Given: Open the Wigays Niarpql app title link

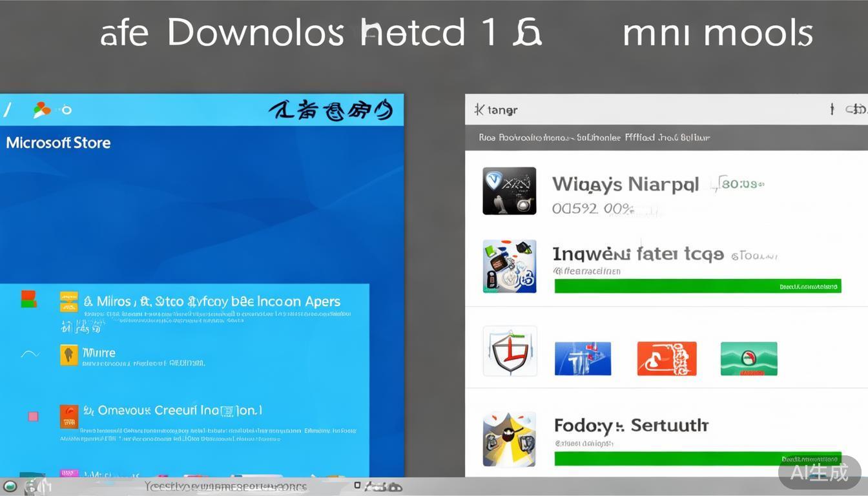Looking at the screenshot, I should point(625,185).
